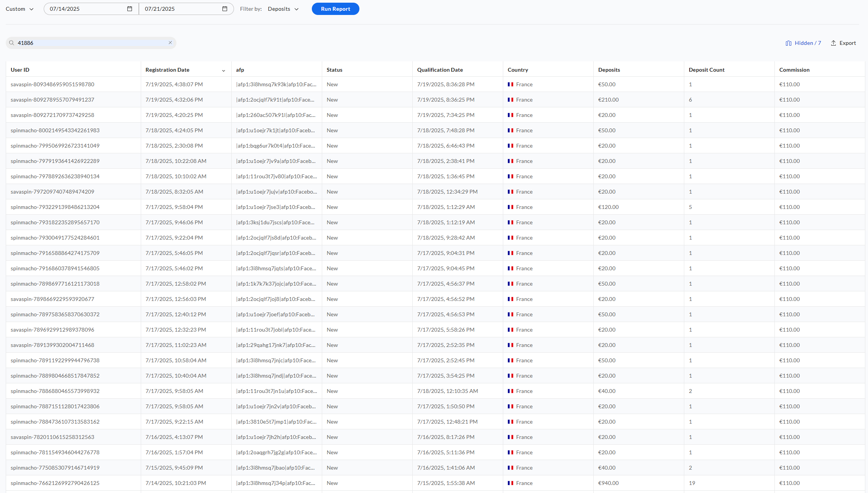Open the Custom date range dropdown

20,9
